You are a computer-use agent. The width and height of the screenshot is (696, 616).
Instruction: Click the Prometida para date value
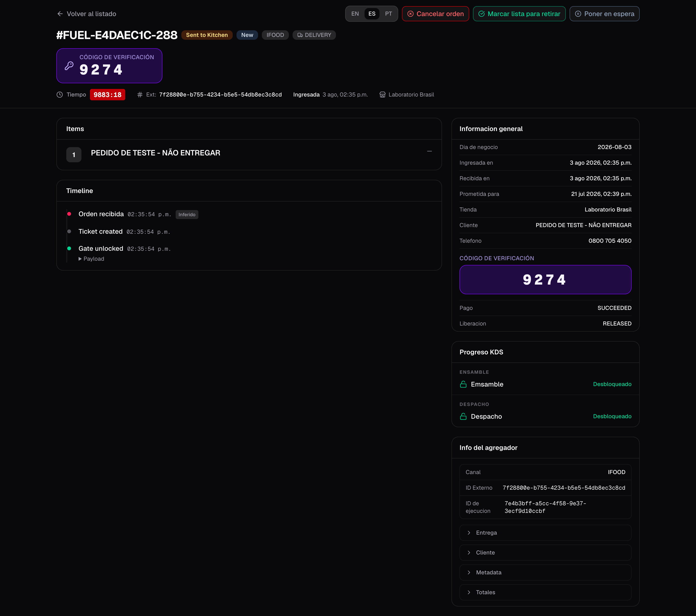point(601,194)
